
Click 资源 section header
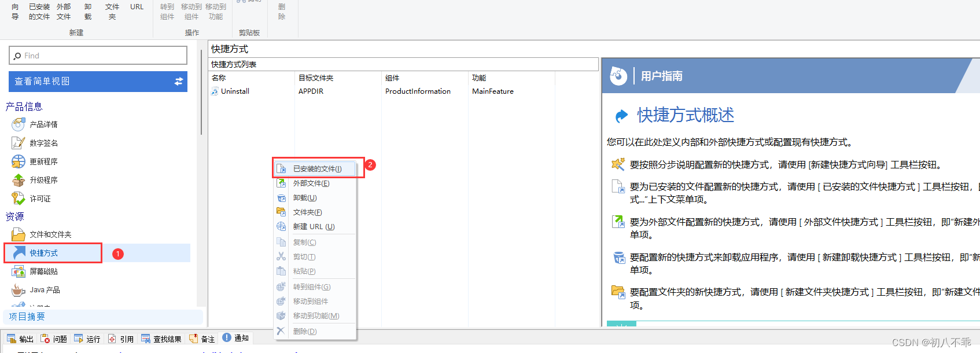[x=14, y=216]
